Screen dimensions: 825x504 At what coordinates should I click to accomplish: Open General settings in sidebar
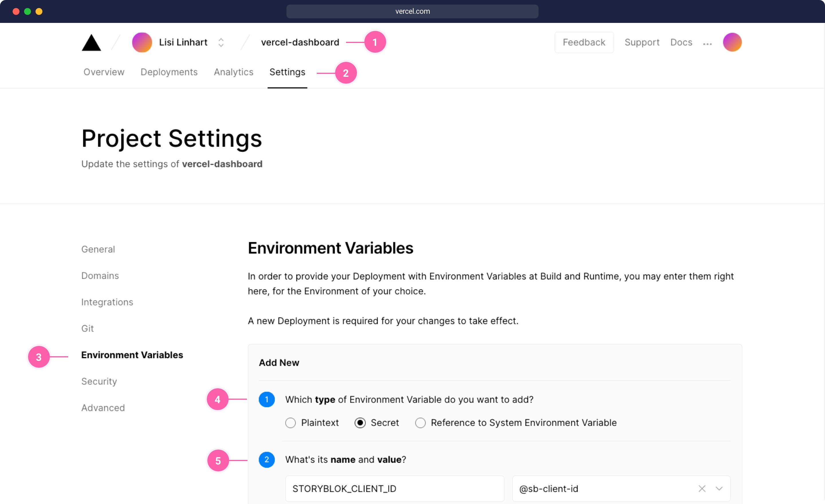coord(98,249)
